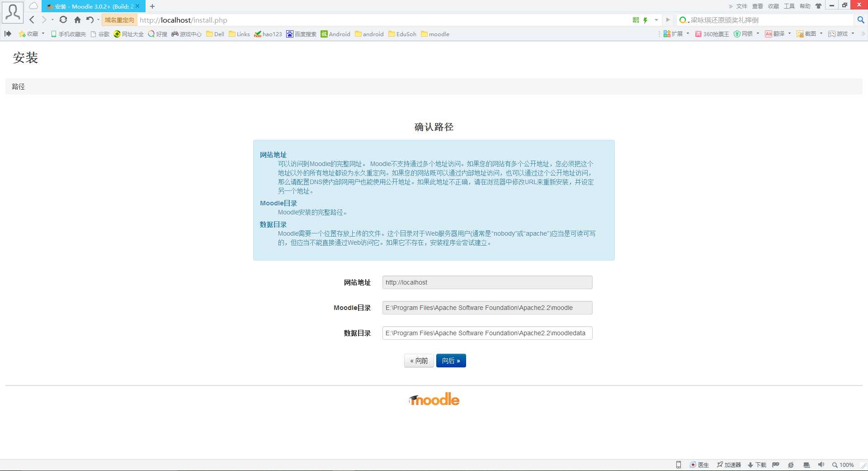Open the 查看 menu
Image resolution: width=868 pixels, height=471 pixels.
[x=758, y=6]
